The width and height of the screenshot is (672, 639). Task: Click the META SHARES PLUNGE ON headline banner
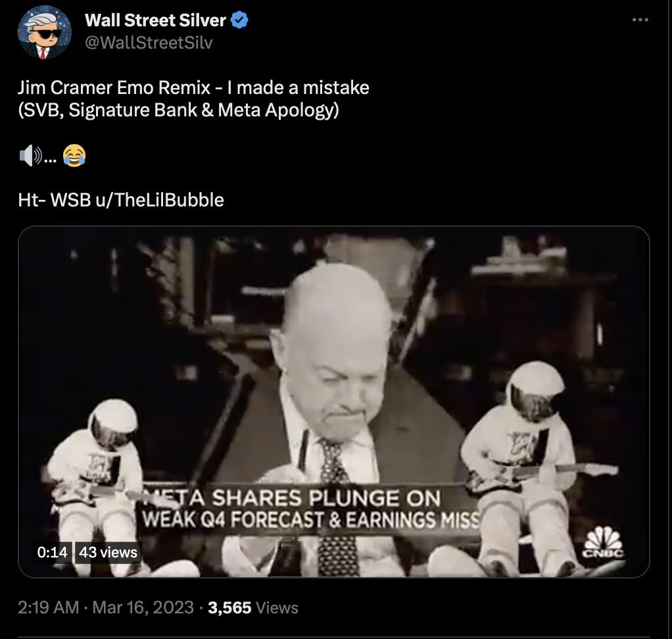(x=291, y=498)
